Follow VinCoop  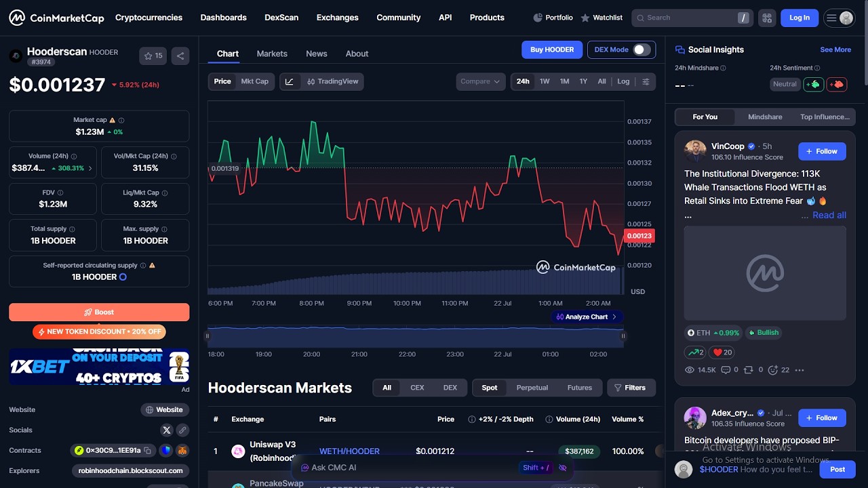822,151
